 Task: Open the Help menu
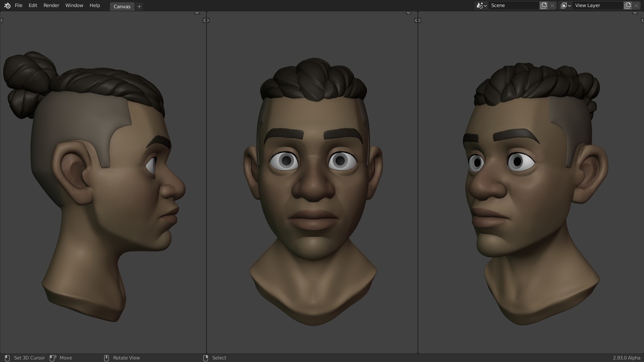(94, 6)
